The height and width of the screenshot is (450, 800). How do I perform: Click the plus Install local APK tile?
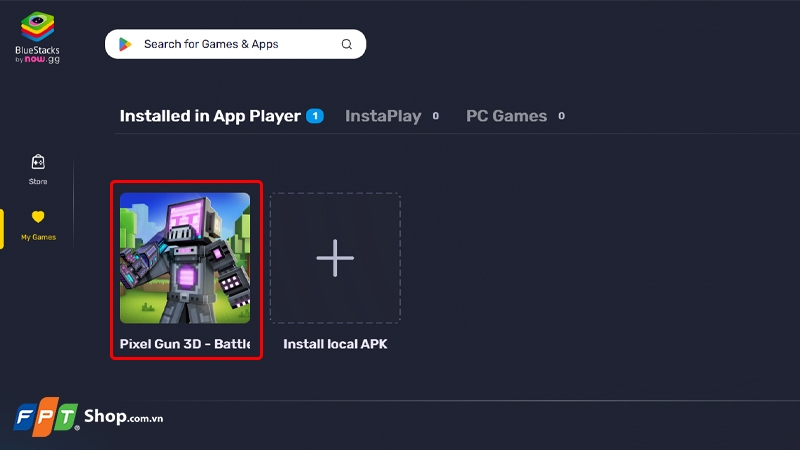(x=335, y=258)
